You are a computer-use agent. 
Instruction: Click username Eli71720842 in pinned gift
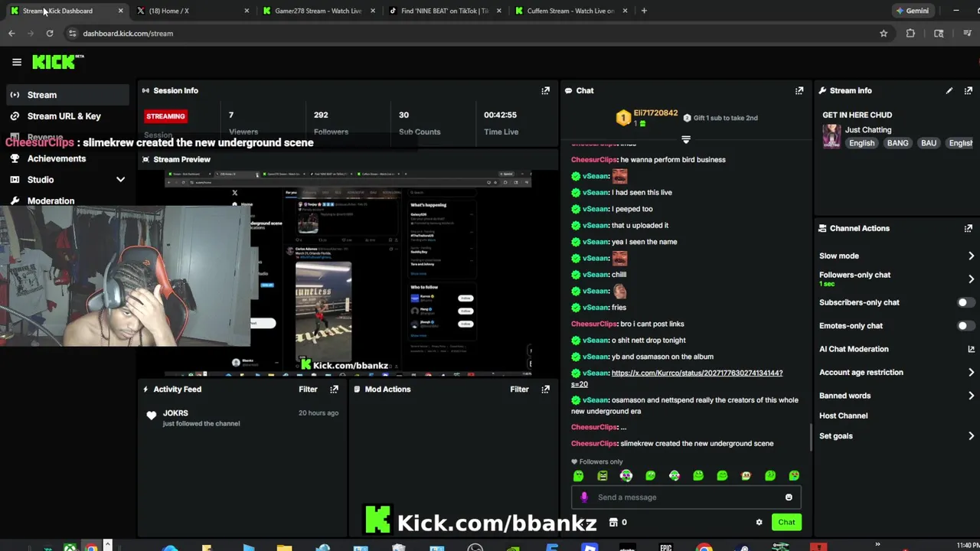coord(655,113)
